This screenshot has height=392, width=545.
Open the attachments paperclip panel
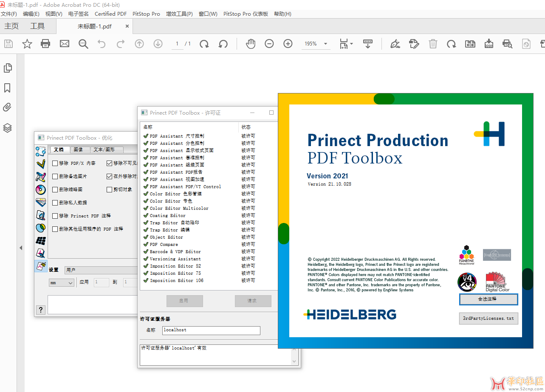click(x=7, y=107)
